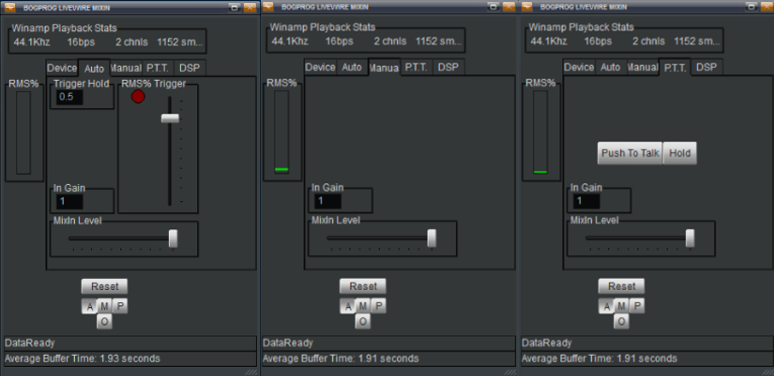Open the orange title menu icon in right window
Image resolution: width=774 pixels, height=376 pixels.
527,6
